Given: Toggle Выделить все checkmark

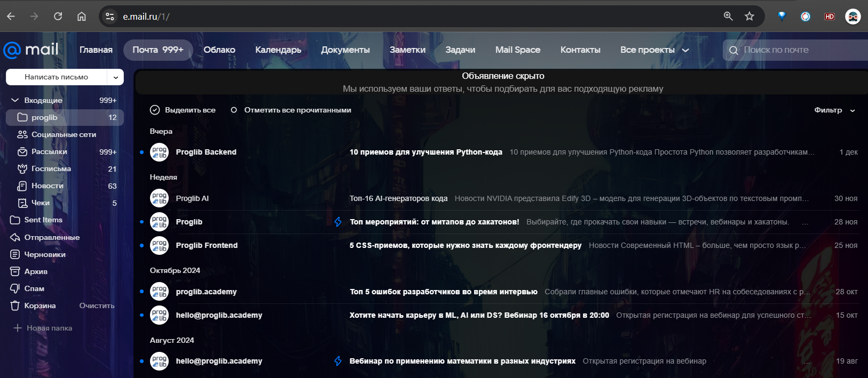Looking at the screenshot, I should click(x=155, y=110).
